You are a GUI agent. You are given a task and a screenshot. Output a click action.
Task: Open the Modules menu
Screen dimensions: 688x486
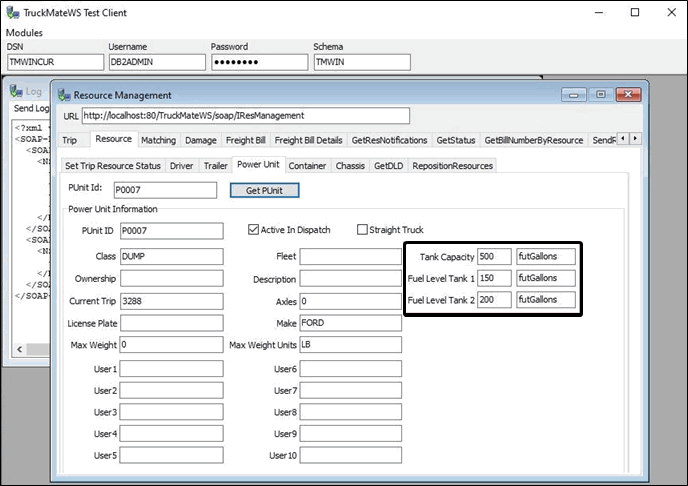click(x=24, y=33)
